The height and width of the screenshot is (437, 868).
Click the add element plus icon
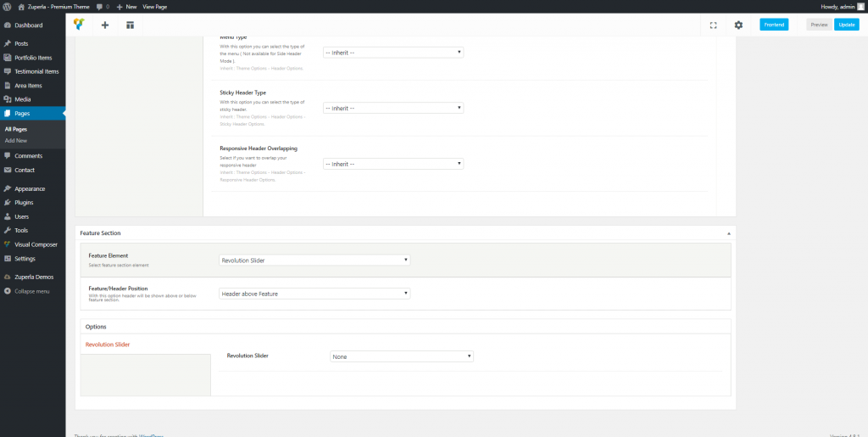(105, 25)
